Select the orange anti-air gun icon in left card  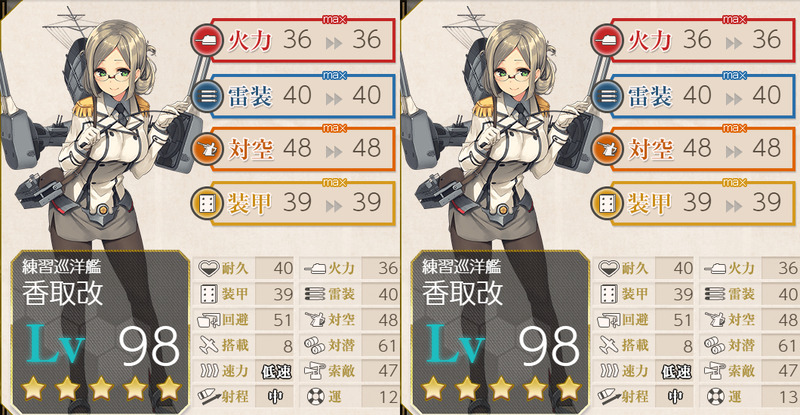coord(207,149)
